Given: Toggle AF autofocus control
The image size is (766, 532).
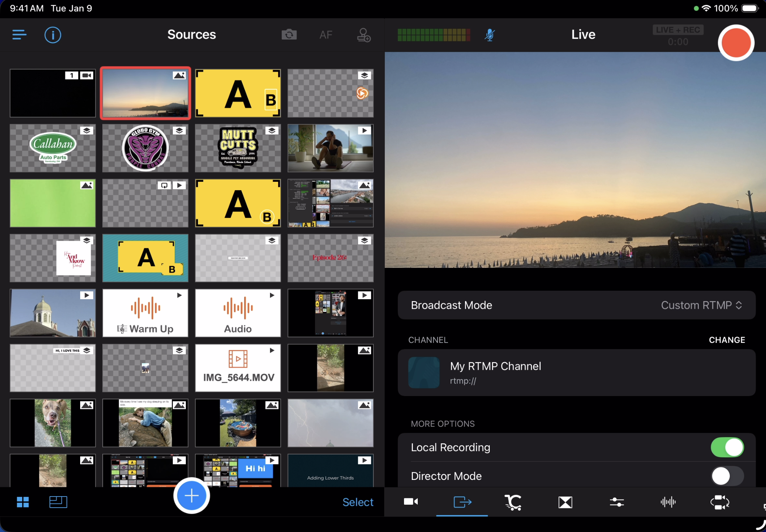Looking at the screenshot, I should (x=326, y=35).
